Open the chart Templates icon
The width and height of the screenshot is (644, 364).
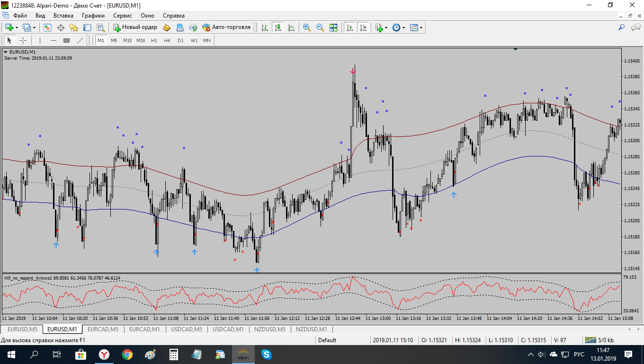point(414,27)
